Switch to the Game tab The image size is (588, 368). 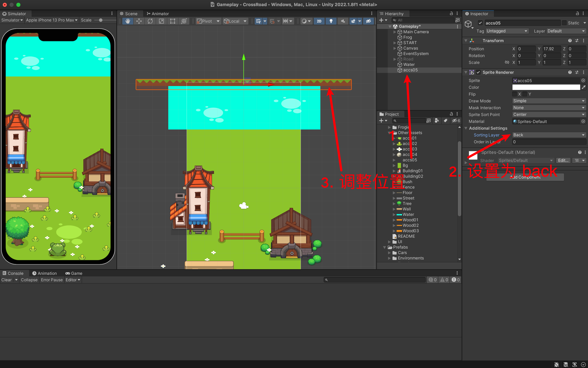pos(74,273)
